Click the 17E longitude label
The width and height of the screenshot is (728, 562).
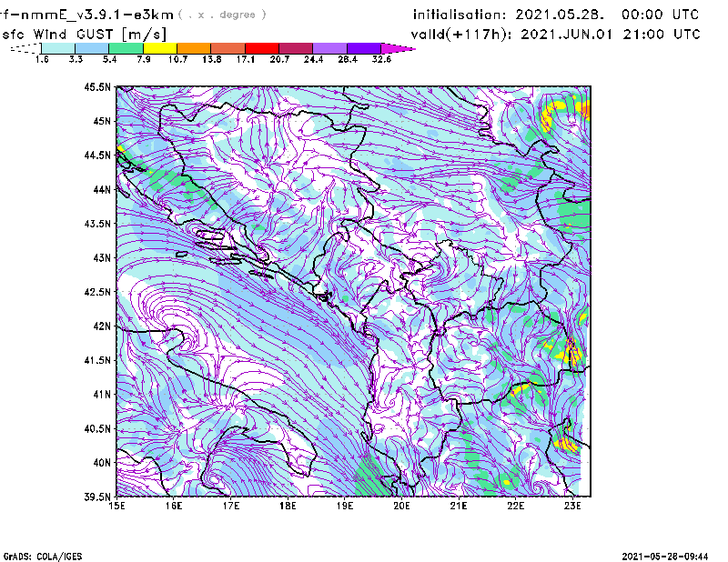[x=231, y=506]
